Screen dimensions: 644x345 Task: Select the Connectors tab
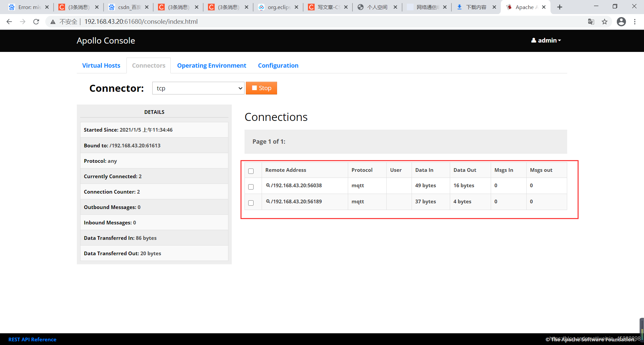tap(149, 65)
